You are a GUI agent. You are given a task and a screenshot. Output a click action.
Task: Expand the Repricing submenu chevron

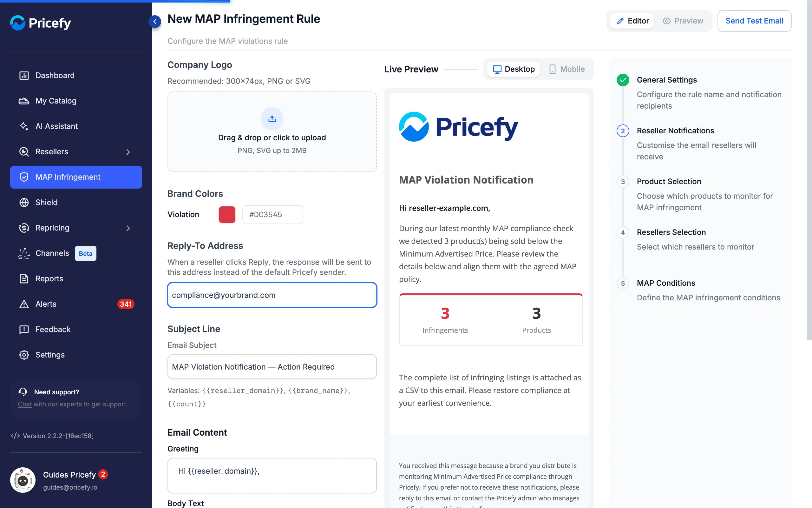(x=128, y=228)
